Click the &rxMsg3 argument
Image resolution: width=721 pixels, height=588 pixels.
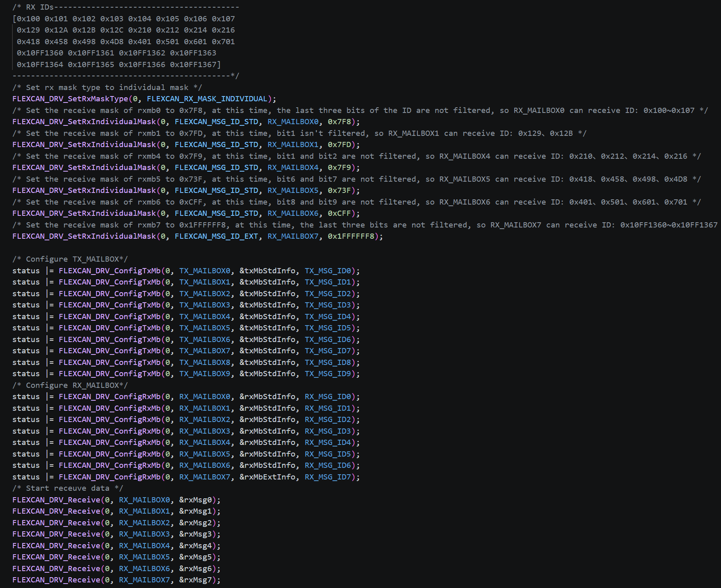point(195,534)
